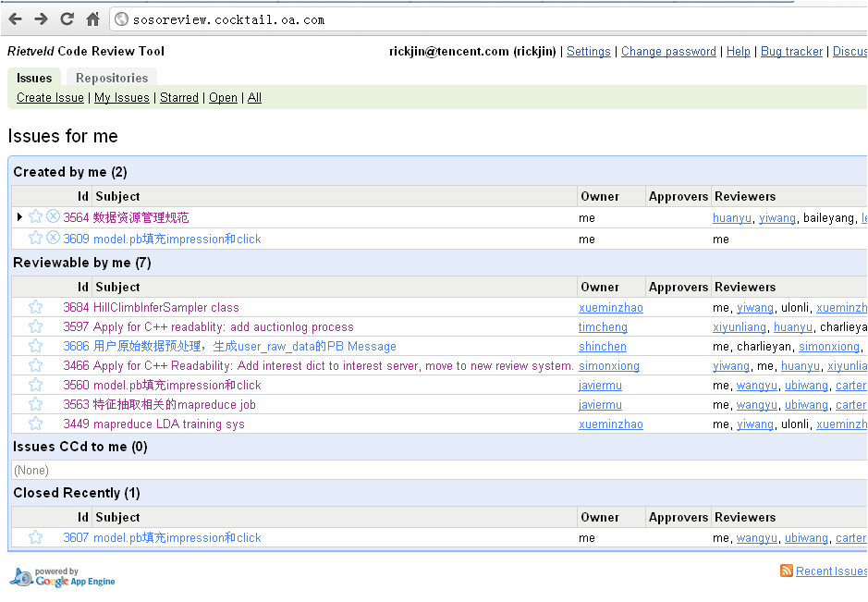This screenshot has width=868, height=602.
Task: Toggle star for issue 3449 mapreduce LDA
Action: [x=35, y=424]
